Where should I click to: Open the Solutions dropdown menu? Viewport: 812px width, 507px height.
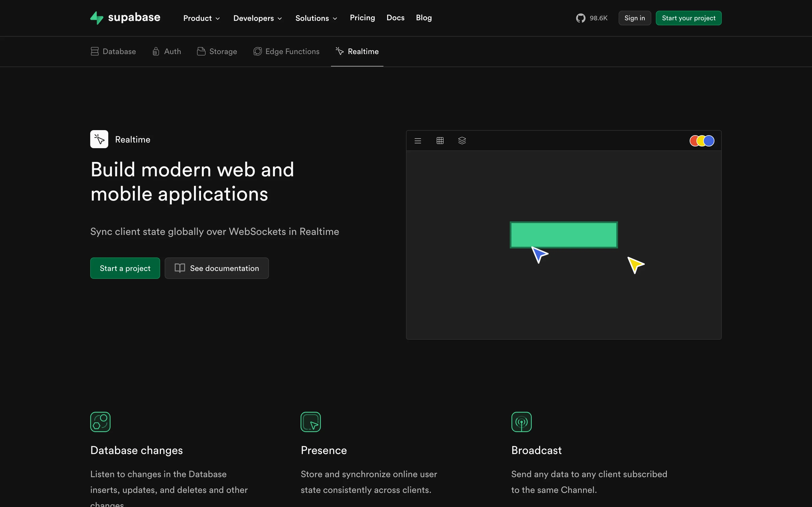[x=316, y=18]
